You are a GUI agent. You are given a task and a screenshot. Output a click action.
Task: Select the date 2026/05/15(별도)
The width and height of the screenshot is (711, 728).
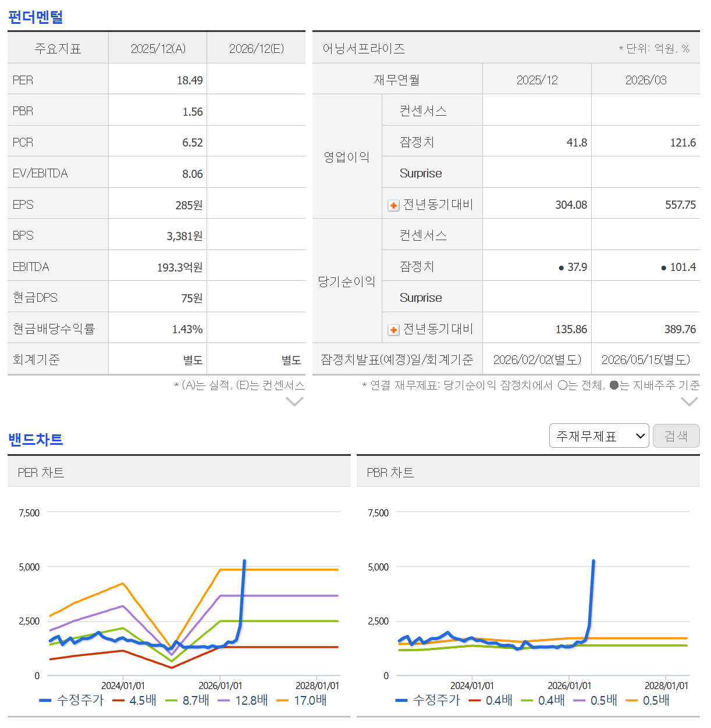[646, 360]
